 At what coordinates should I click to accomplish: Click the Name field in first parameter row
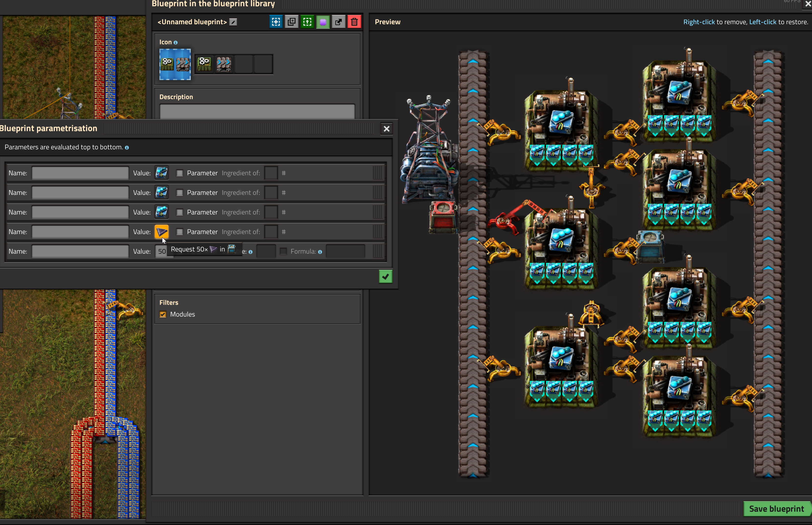pos(80,173)
